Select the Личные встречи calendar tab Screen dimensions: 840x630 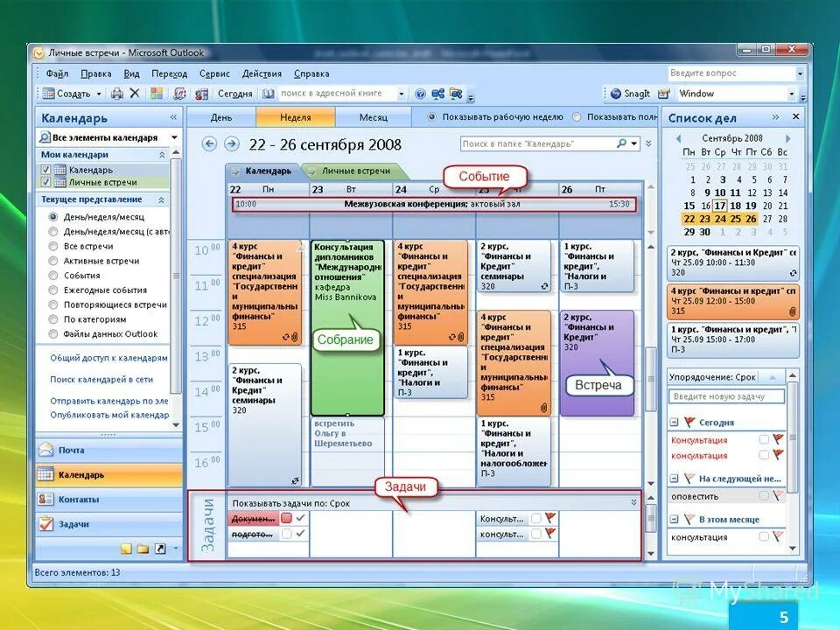click(356, 171)
